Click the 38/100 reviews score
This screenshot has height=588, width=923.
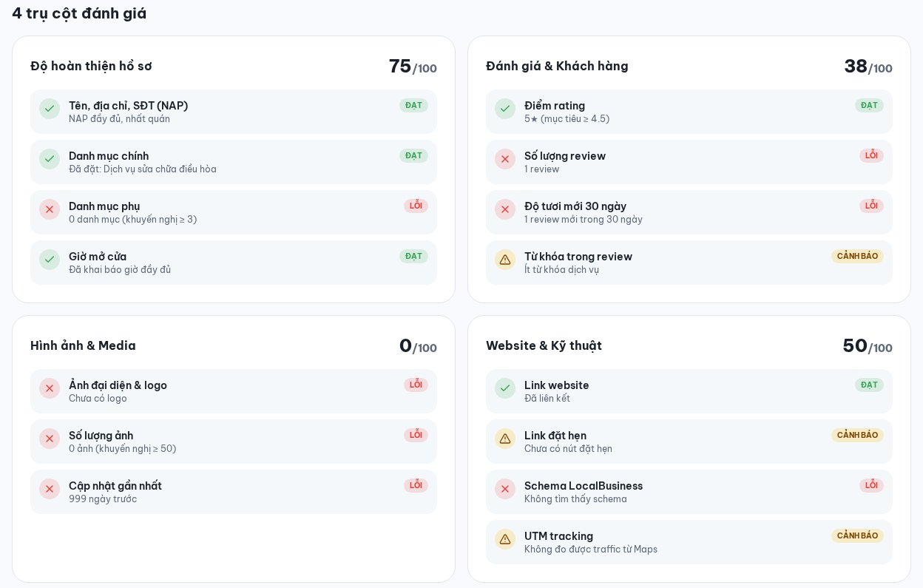pos(868,66)
